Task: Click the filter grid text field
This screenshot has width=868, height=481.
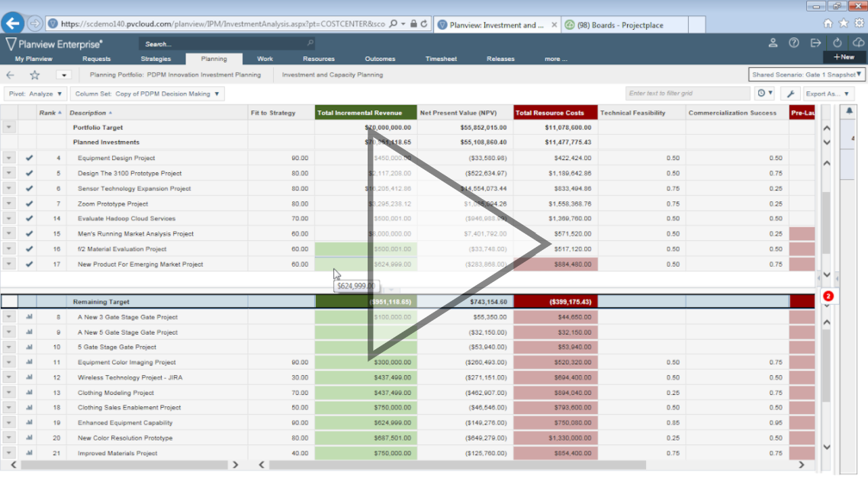Action: [x=687, y=94]
